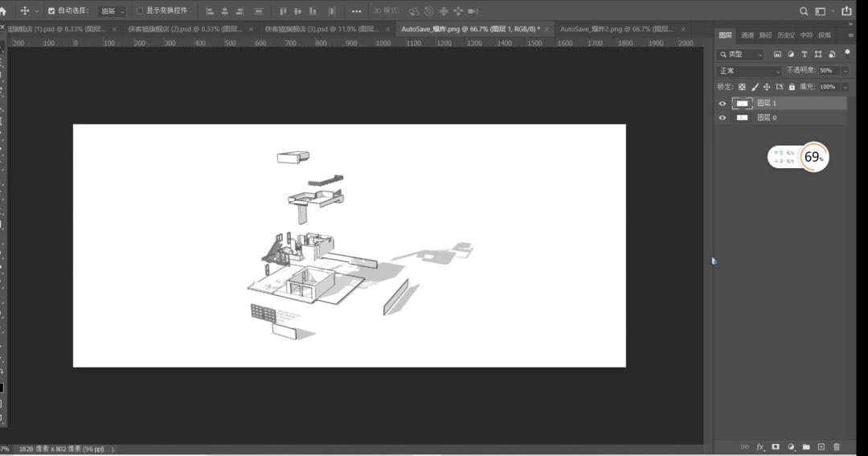Add a layer mask via bottom panel icon

coord(776,446)
